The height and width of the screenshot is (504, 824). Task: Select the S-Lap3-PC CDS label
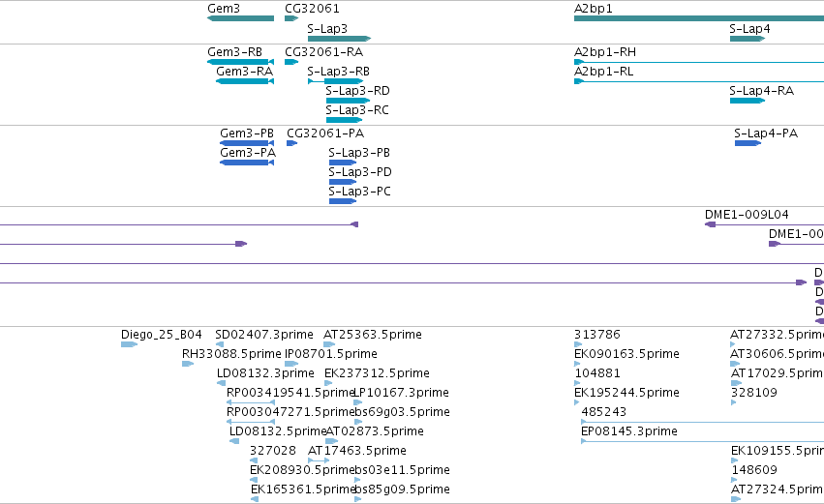coord(359,192)
